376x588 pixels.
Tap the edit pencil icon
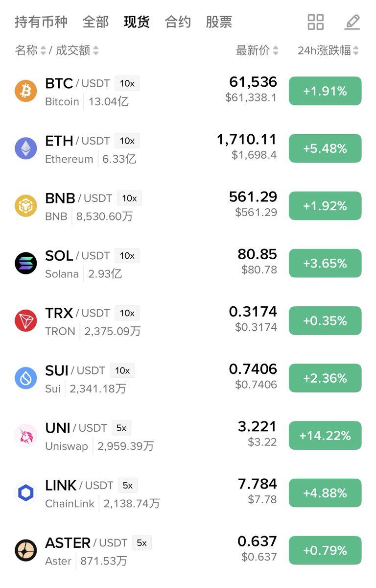(352, 22)
